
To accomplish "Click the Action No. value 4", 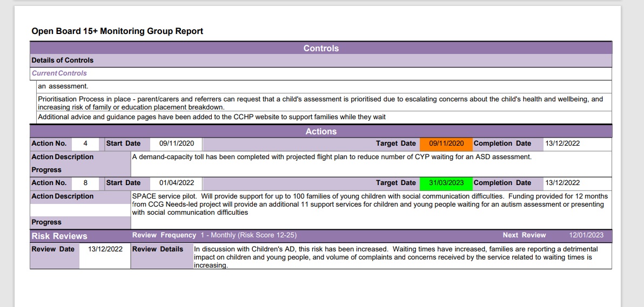I will pos(85,144).
